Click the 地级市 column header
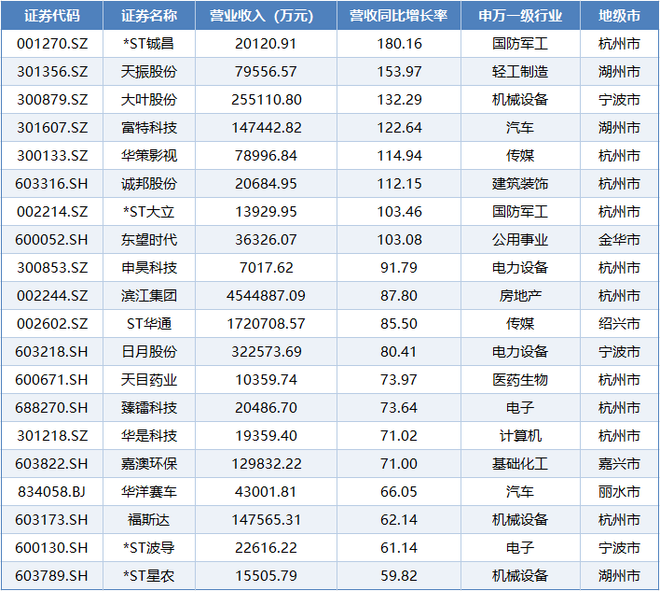This screenshot has width=660, height=591. tap(619, 16)
